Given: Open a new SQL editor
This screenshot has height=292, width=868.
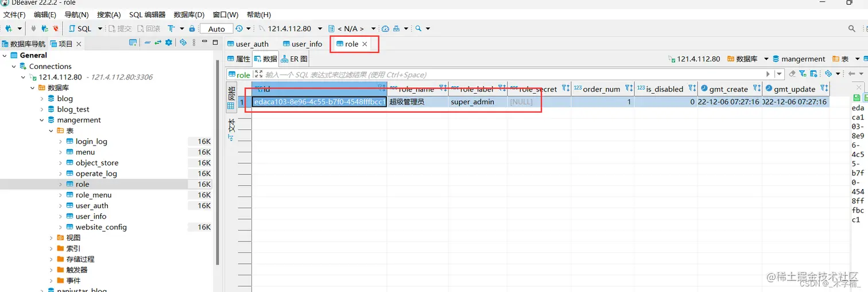Looking at the screenshot, I should pos(80,28).
